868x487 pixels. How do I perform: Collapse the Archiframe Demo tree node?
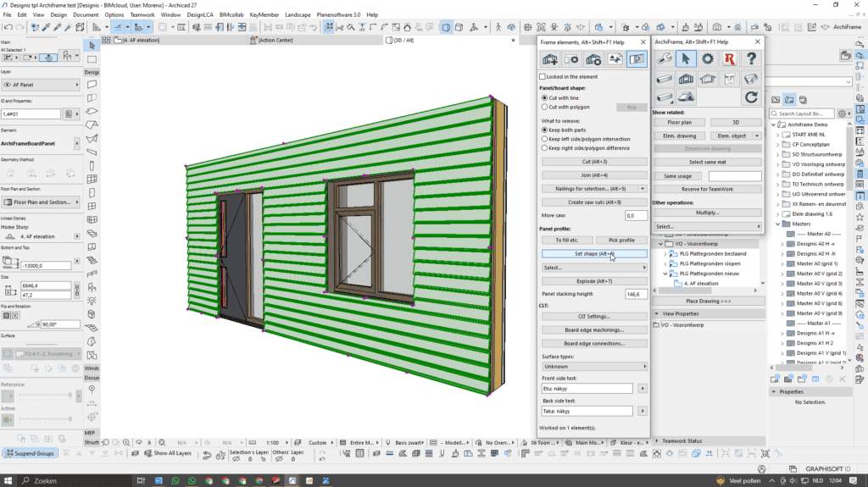click(774, 125)
